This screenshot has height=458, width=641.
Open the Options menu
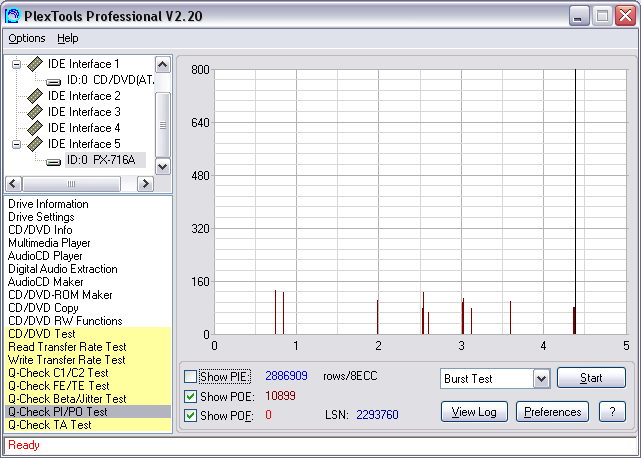coord(27,38)
